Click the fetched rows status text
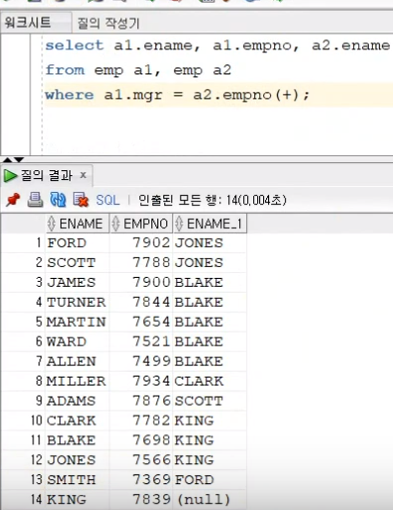393x510 pixels. click(x=212, y=200)
